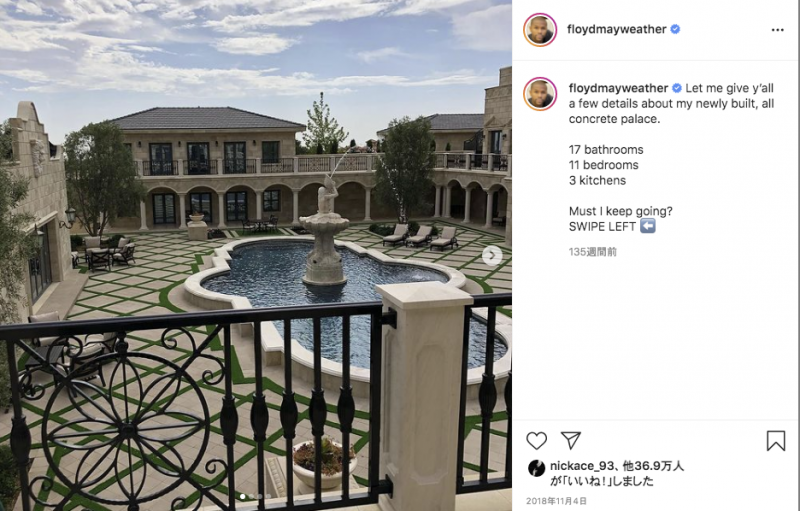Click the verified badge in the header
This screenshot has width=800, height=511.
675,29
